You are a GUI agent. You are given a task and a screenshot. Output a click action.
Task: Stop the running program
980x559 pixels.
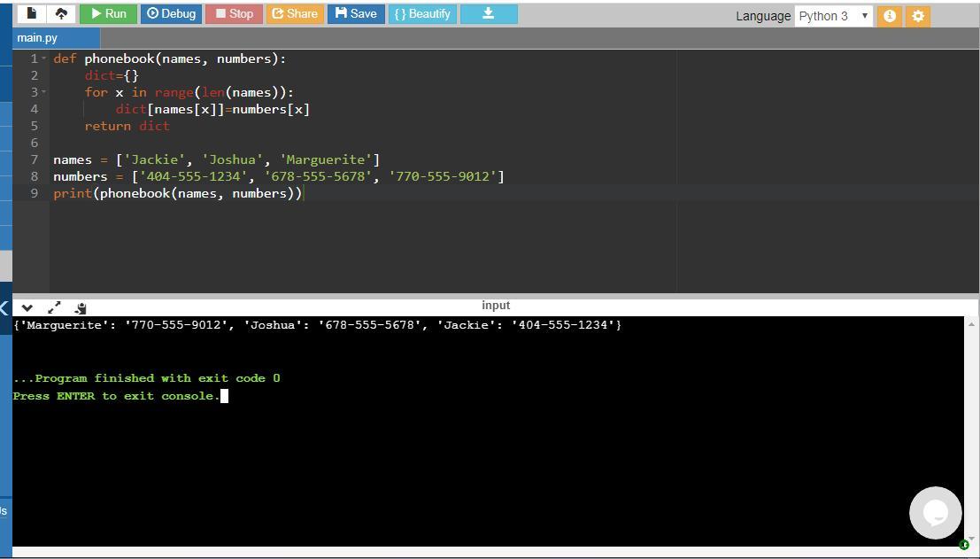pos(235,14)
